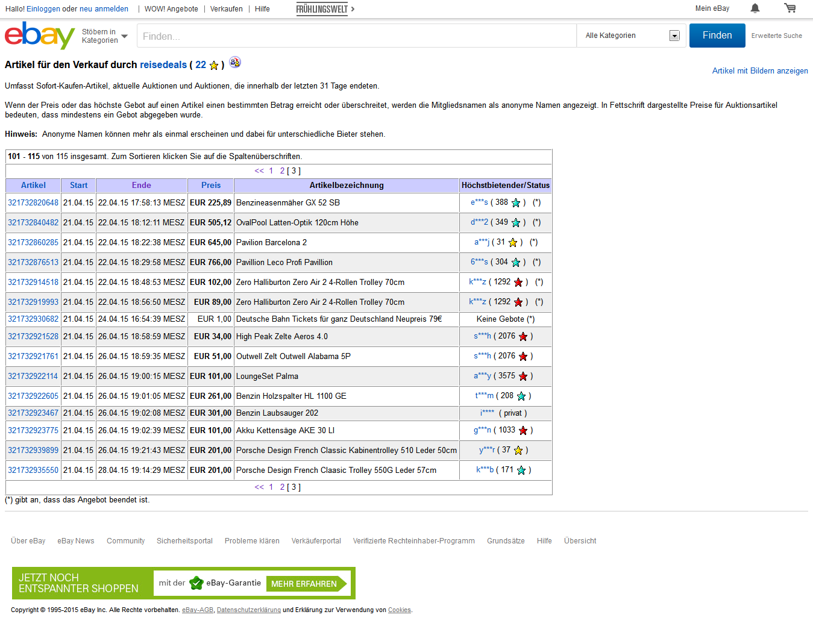Open the Mein eBay menu
Viewport: 813px width, 644px height.
tap(712, 8)
